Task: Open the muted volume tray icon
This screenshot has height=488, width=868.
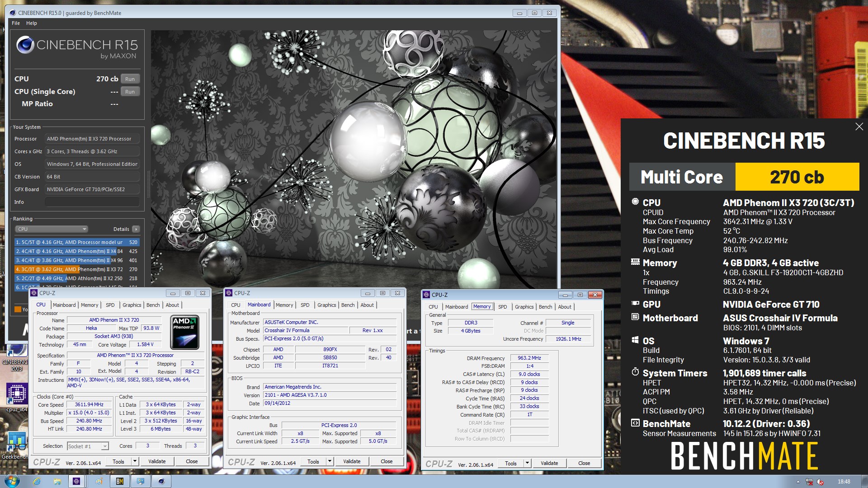Action: pos(820,482)
